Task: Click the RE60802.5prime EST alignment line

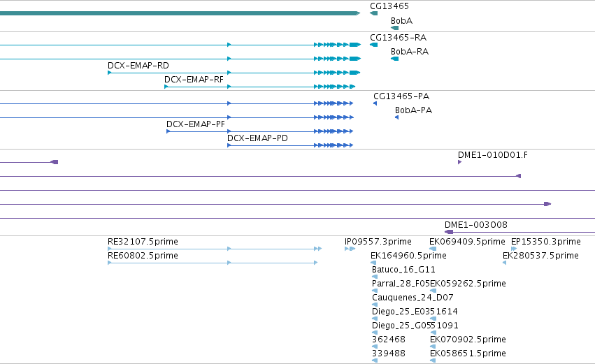Action: pyautogui.click(x=213, y=263)
